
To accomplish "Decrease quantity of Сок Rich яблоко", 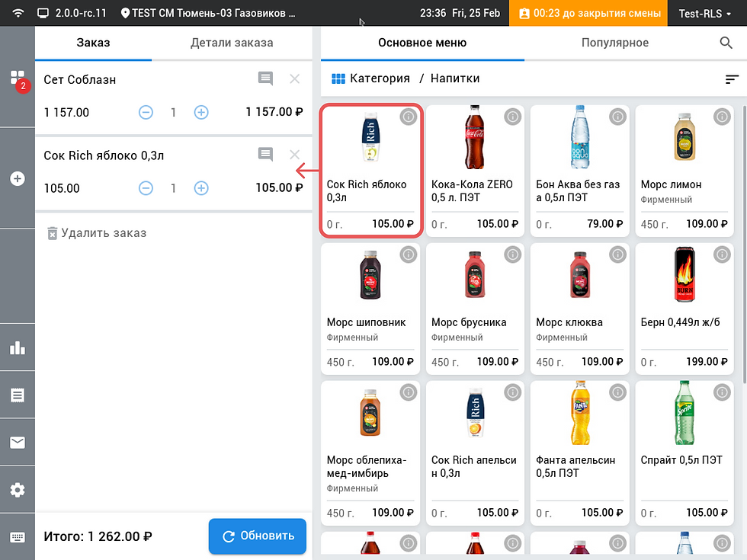I will pos(146,188).
